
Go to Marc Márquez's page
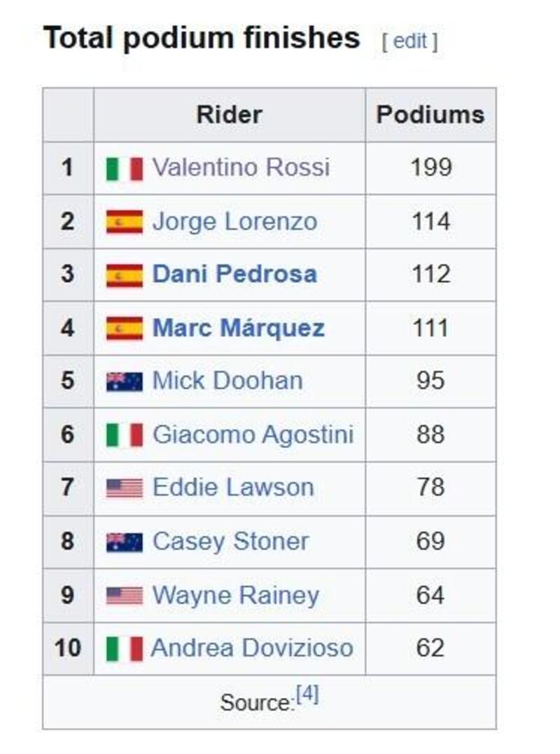click(x=238, y=328)
